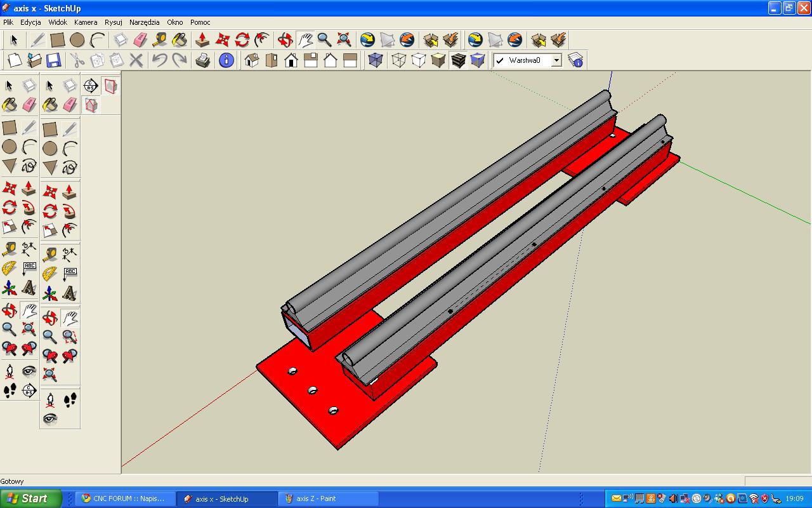
Task: Click Zoom Extents in the top toolbar
Action: 344,40
